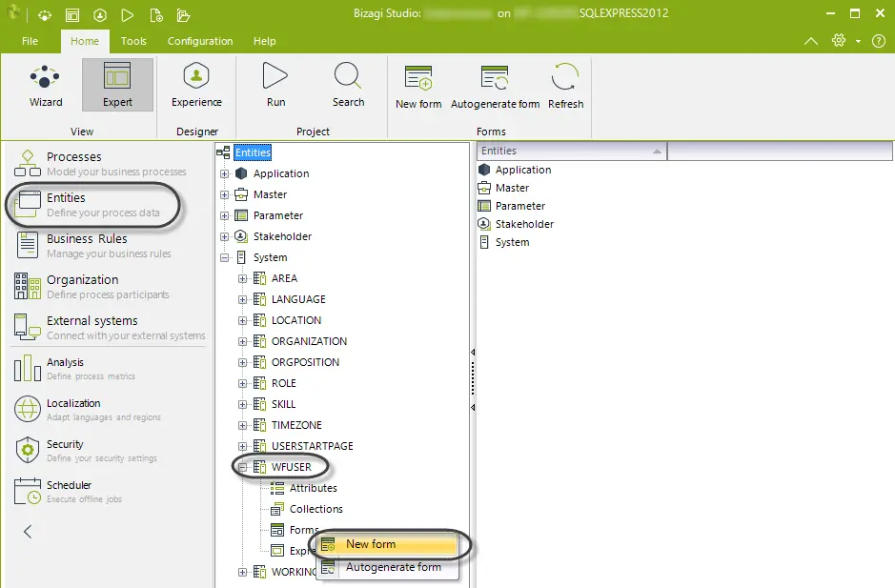The width and height of the screenshot is (895, 588).
Task: Click Stakeholder icon in right list
Action: pos(484,224)
